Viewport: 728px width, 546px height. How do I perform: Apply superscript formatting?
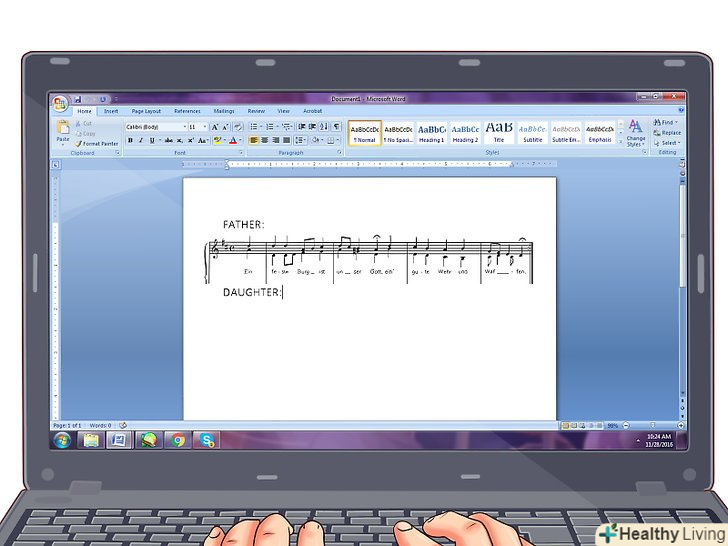190,141
